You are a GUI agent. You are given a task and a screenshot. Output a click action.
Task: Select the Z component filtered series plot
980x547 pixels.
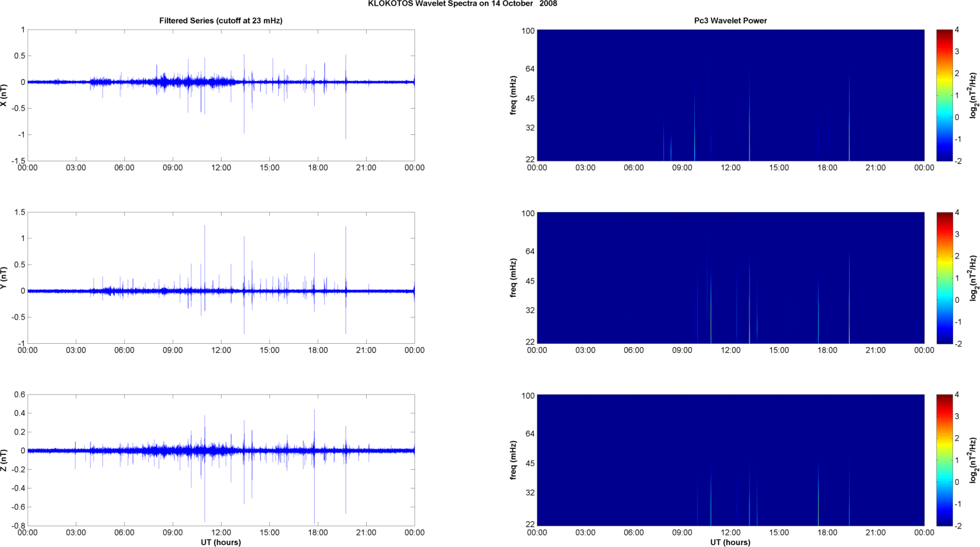pyautogui.click(x=221, y=460)
